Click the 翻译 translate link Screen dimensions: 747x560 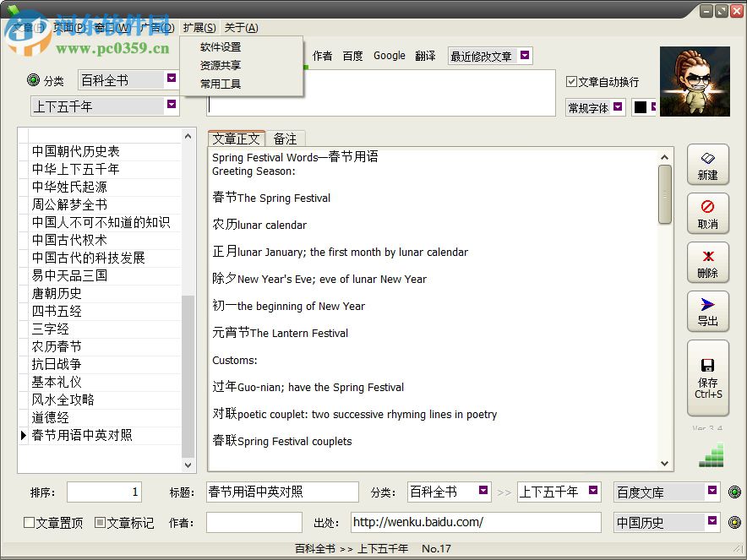click(425, 56)
